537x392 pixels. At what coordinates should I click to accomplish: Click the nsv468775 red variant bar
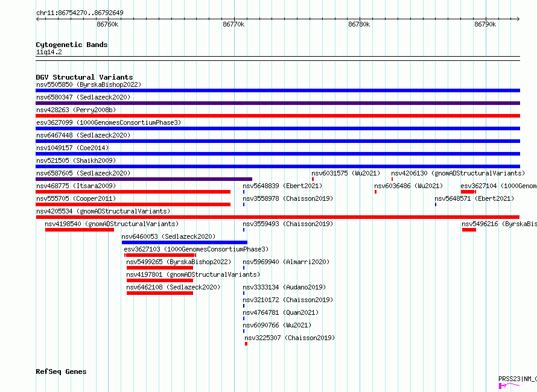133,192
